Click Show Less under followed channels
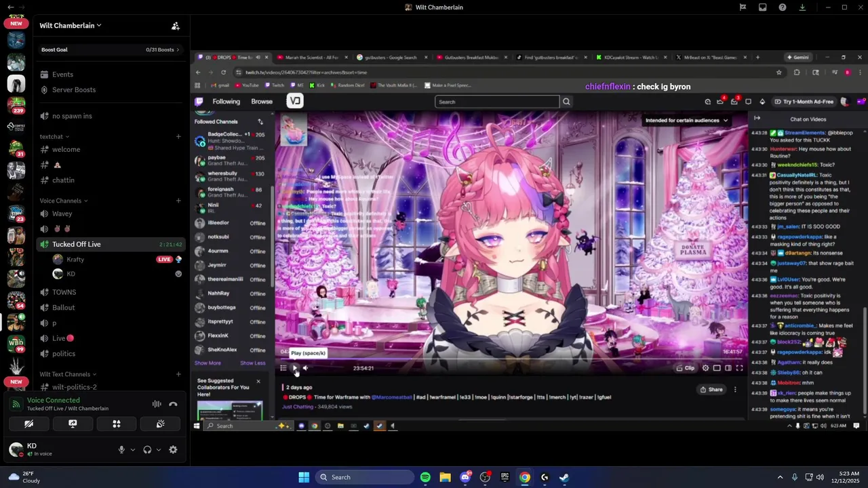Screen dimensions: 868x488 pos(253,363)
